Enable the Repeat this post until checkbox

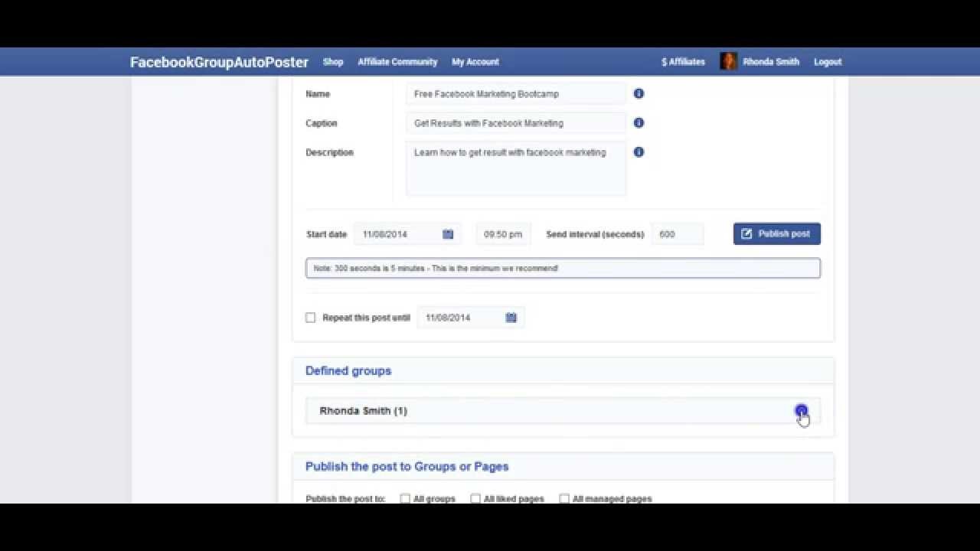tap(310, 318)
